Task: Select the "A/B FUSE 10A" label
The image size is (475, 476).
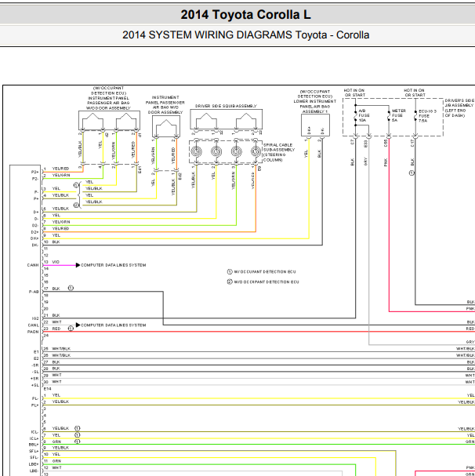Action: (364, 115)
